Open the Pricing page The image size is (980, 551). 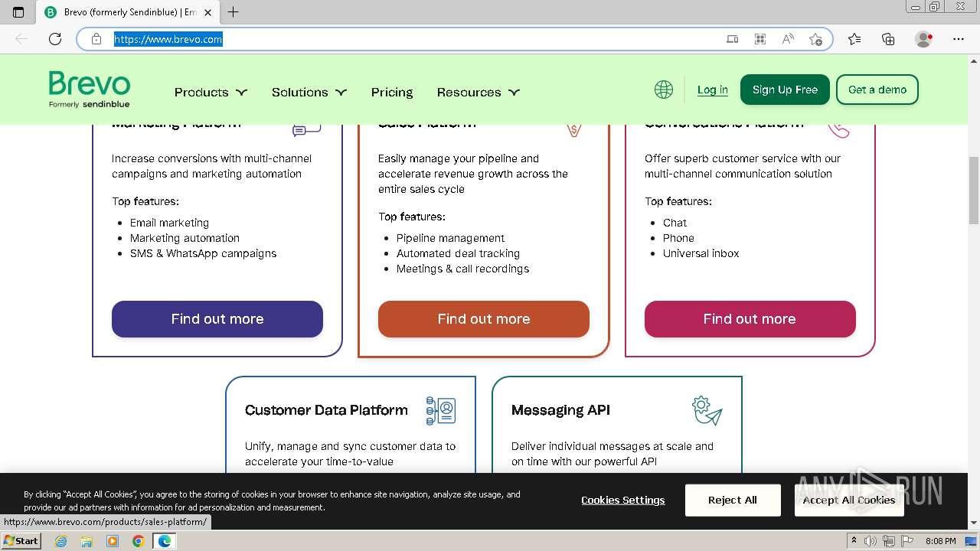[392, 92]
